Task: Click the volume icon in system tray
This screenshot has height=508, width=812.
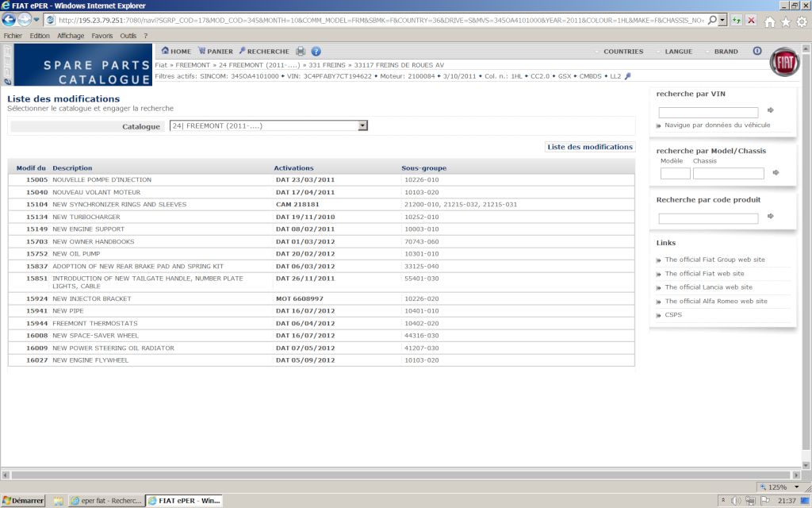Action: pyautogui.click(x=736, y=501)
